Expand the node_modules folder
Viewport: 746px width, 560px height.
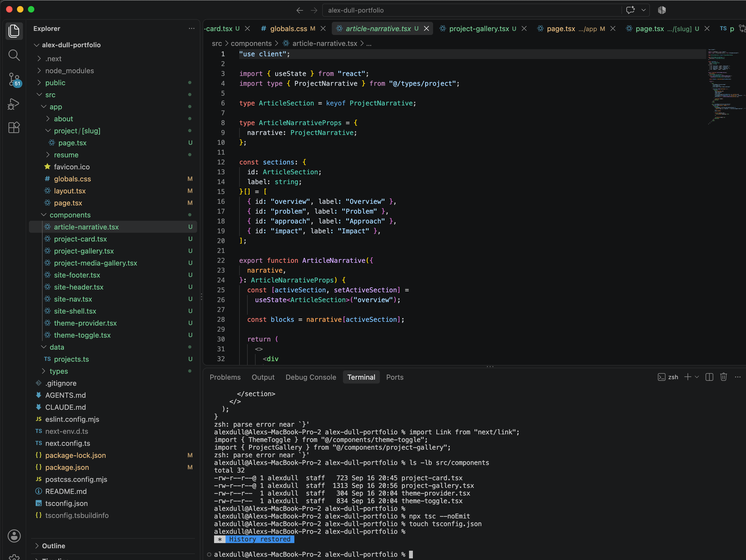tap(40, 70)
